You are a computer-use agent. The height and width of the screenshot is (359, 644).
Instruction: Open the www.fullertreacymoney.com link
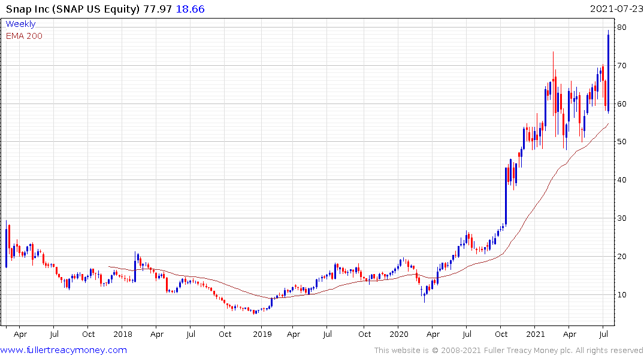64,350
